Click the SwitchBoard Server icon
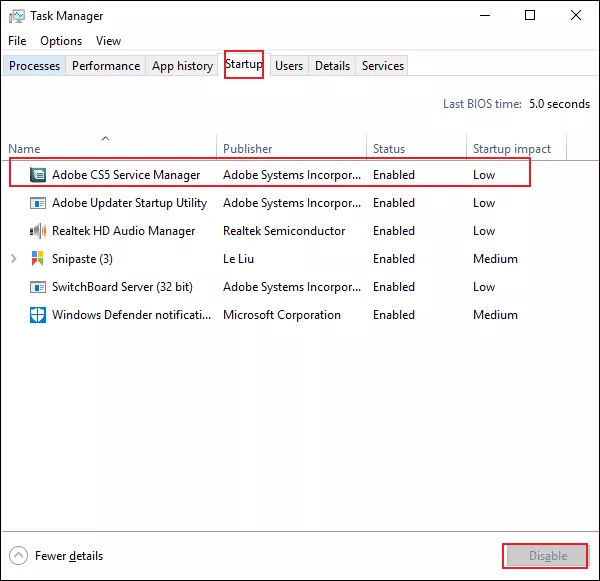Screen dimensions: 600x581 click(x=38, y=287)
